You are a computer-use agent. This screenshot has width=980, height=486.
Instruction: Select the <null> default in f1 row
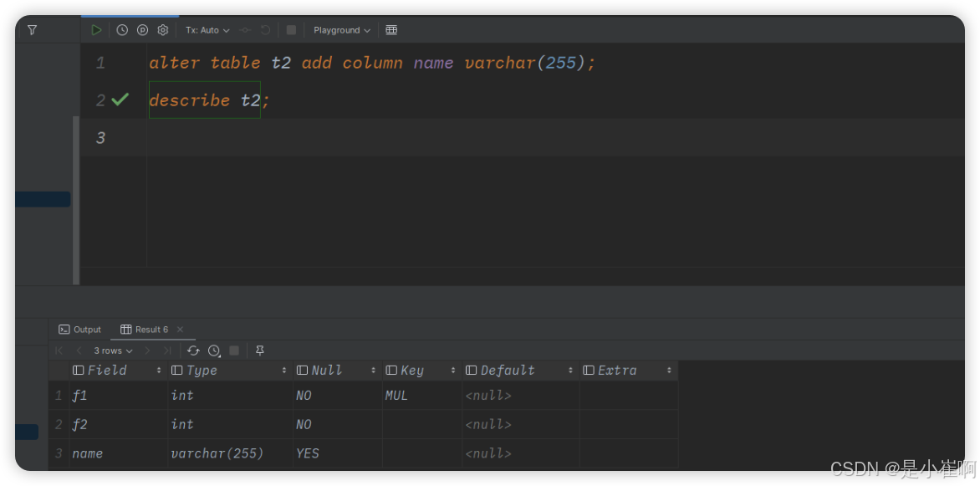[x=521, y=396]
